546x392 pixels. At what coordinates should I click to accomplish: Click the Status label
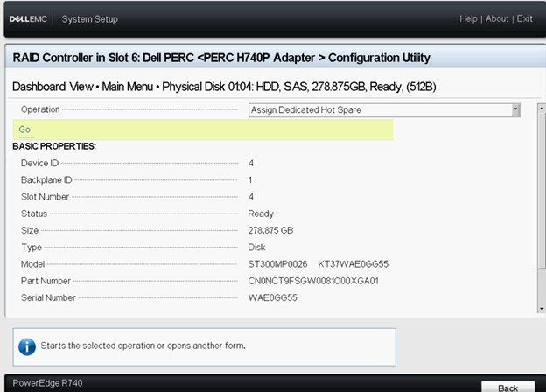(x=34, y=213)
